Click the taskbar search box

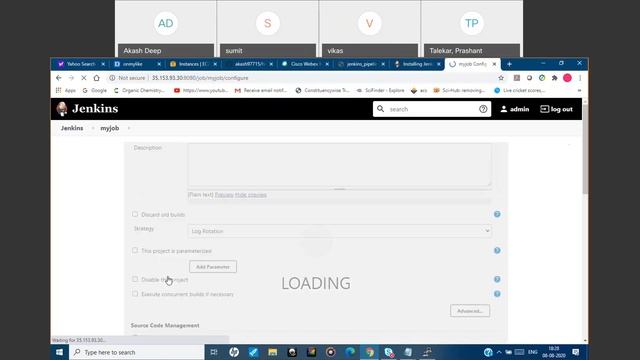point(137,352)
